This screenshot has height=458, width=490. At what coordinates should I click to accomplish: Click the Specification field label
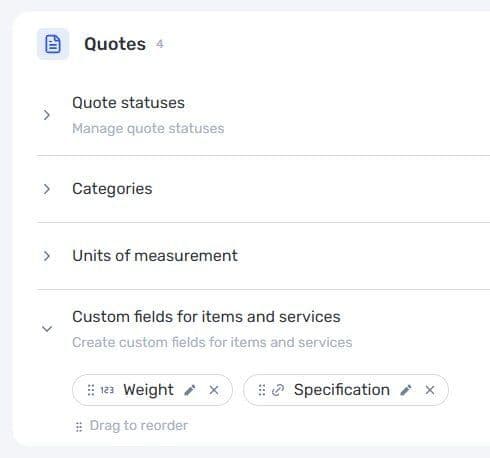pyautogui.click(x=342, y=390)
